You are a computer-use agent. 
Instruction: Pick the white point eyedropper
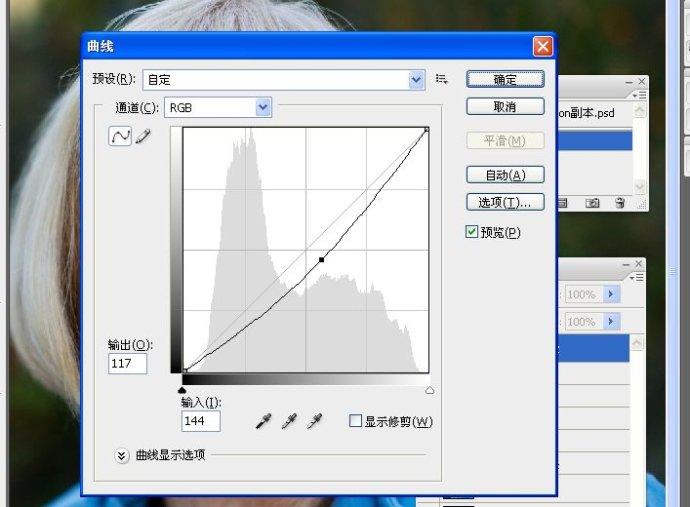click(314, 421)
